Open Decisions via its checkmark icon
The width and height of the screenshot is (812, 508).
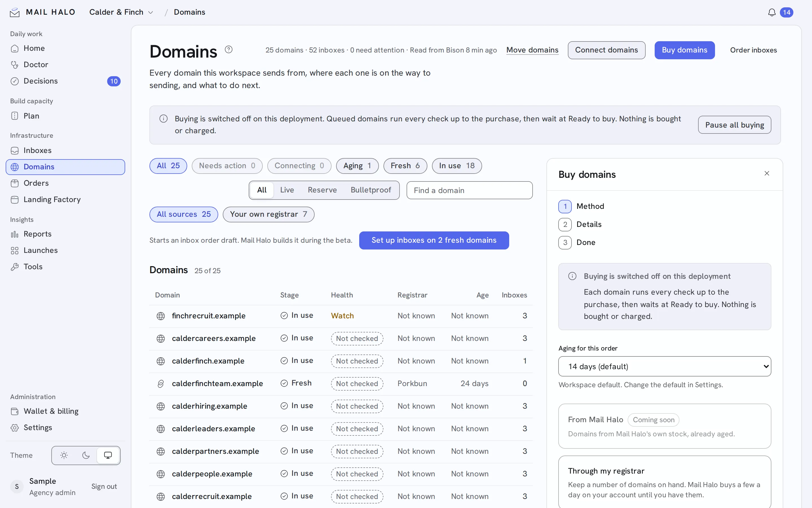[x=15, y=81]
